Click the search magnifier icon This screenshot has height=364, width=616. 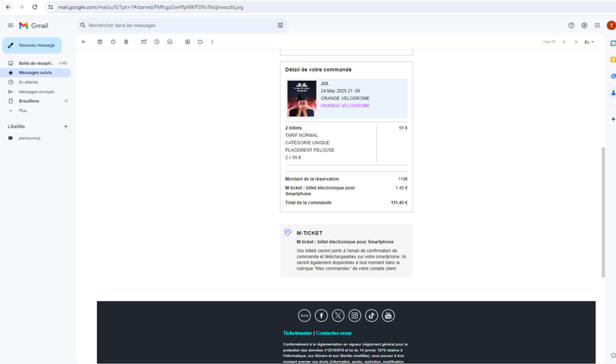point(83,25)
